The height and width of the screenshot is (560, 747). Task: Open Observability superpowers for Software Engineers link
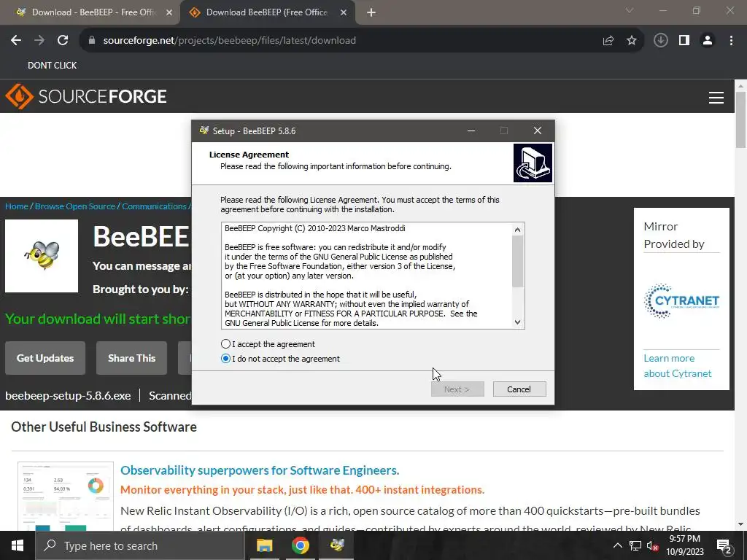260,470
